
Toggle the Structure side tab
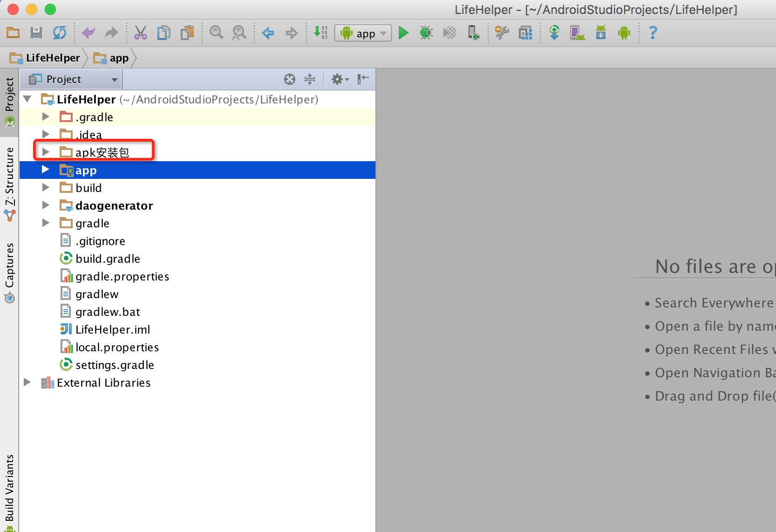tap(9, 184)
